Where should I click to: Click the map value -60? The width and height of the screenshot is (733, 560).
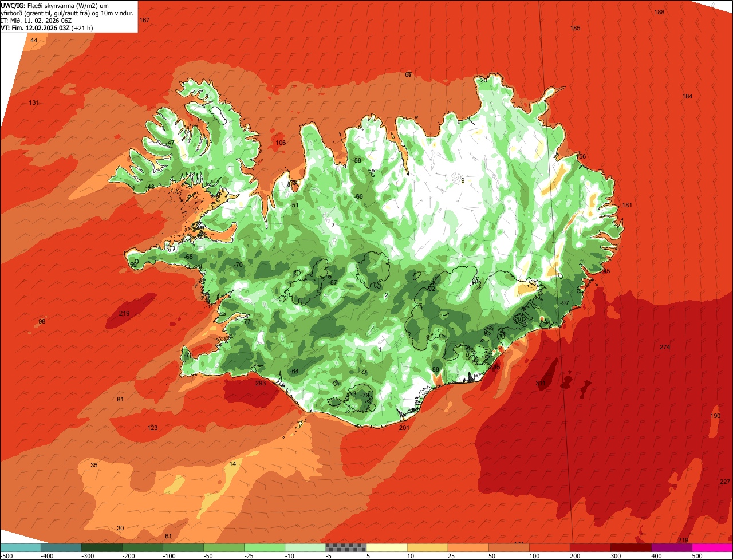[x=359, y=196]
